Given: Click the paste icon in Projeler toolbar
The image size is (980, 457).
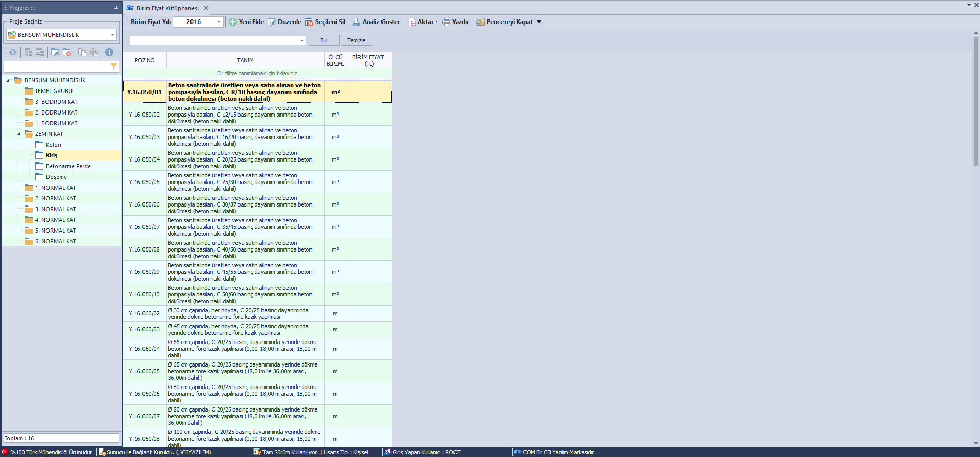Looking at the screenshot, I should (x=94, y=52).
